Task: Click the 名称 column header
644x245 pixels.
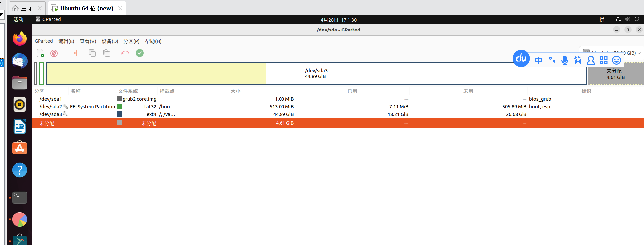Action: coord(76,91)
